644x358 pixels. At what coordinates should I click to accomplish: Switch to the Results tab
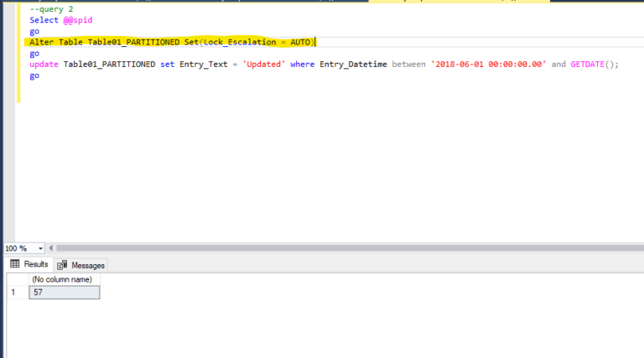coord(29,265)
